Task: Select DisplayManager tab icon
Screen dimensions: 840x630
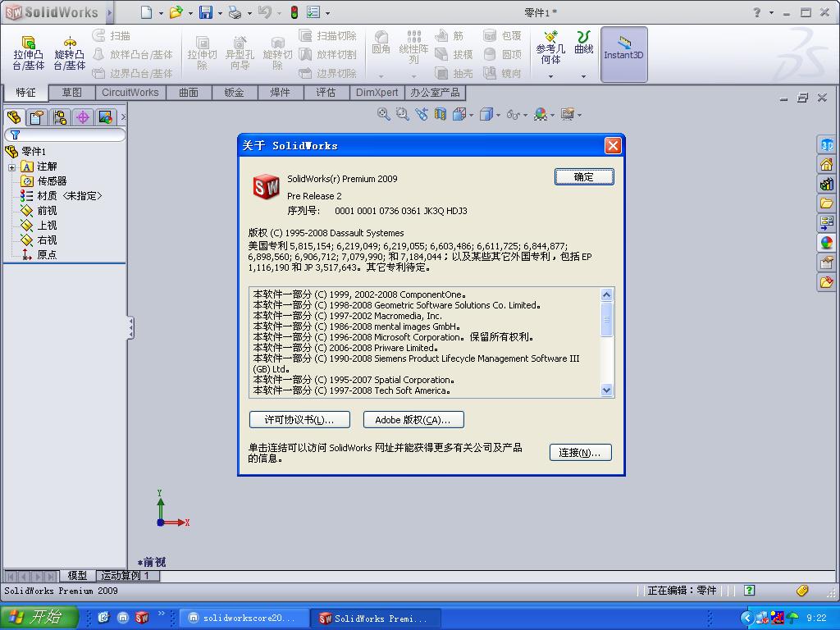Action: [x=106, y=117]
